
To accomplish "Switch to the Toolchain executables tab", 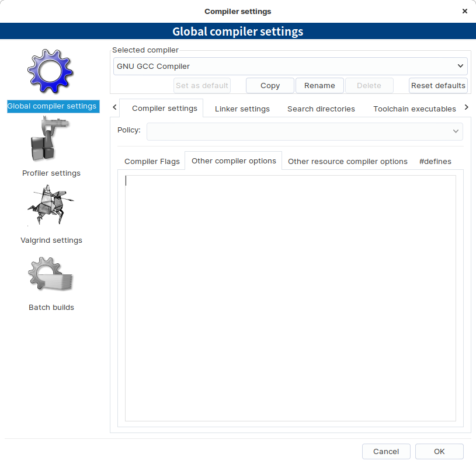I will (414, 109).
